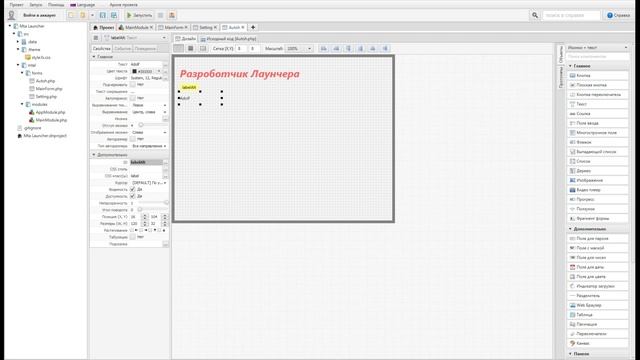
Task: Adjust the Отступ иконки slider
Action: [141, 125]
